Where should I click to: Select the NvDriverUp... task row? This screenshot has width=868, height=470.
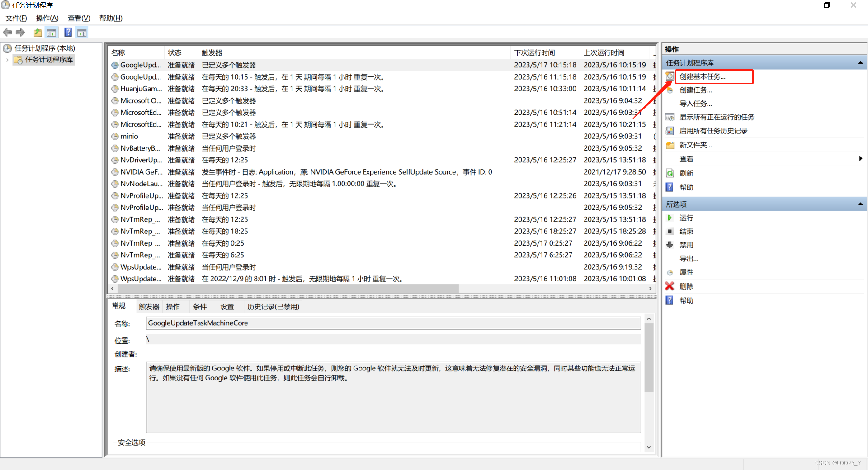pos(382,160)
